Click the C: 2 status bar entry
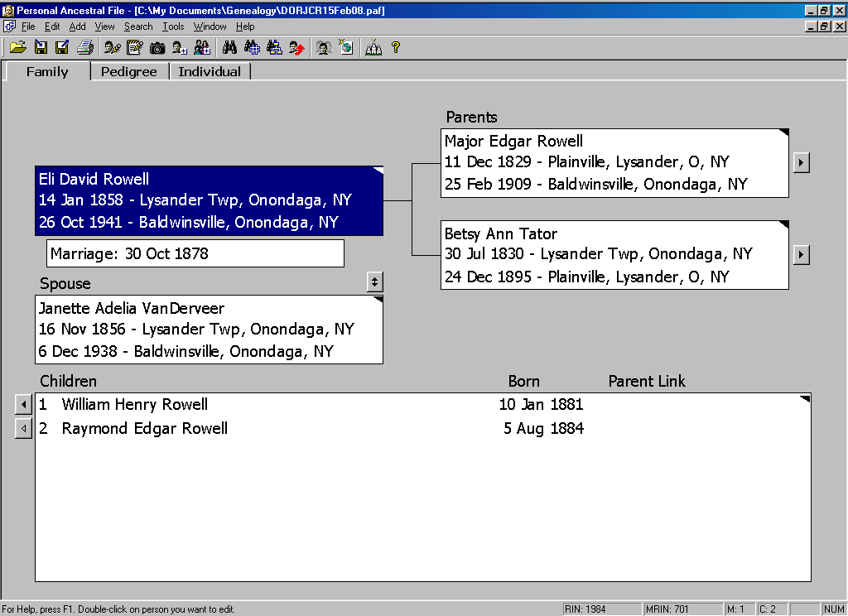 [772, 609]
